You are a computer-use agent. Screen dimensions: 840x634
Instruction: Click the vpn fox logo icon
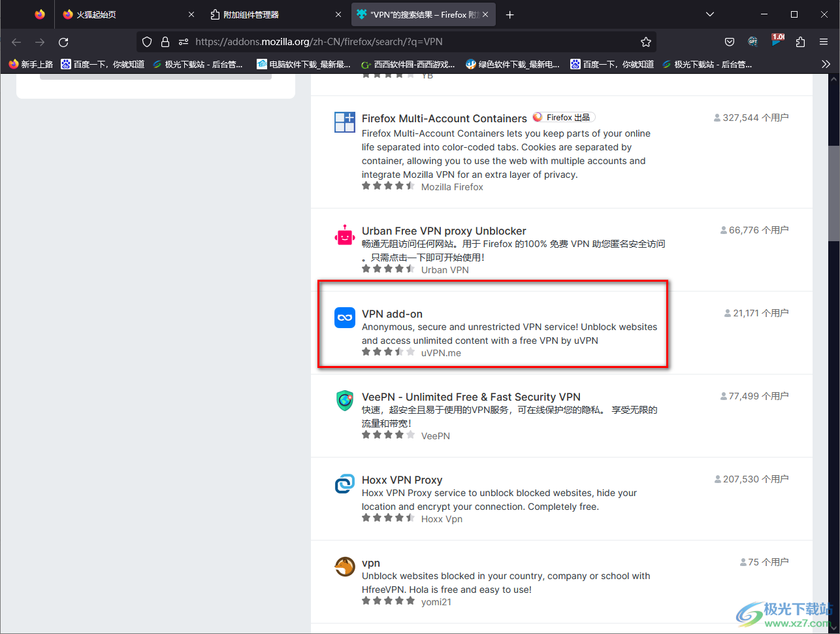pyautogui.click(x=344, y=567)
